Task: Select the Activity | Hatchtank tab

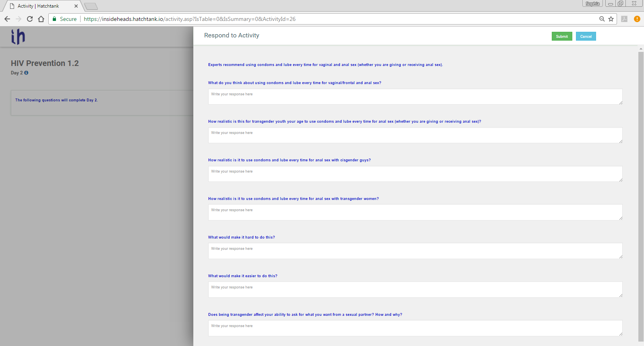Action: (x=42, y=6)
